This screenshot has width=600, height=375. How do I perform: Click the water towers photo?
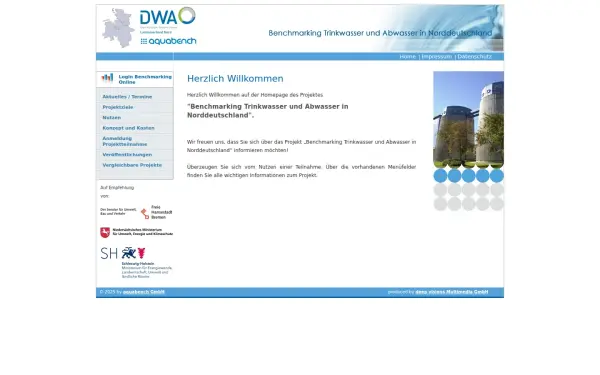tap(468, 119)
